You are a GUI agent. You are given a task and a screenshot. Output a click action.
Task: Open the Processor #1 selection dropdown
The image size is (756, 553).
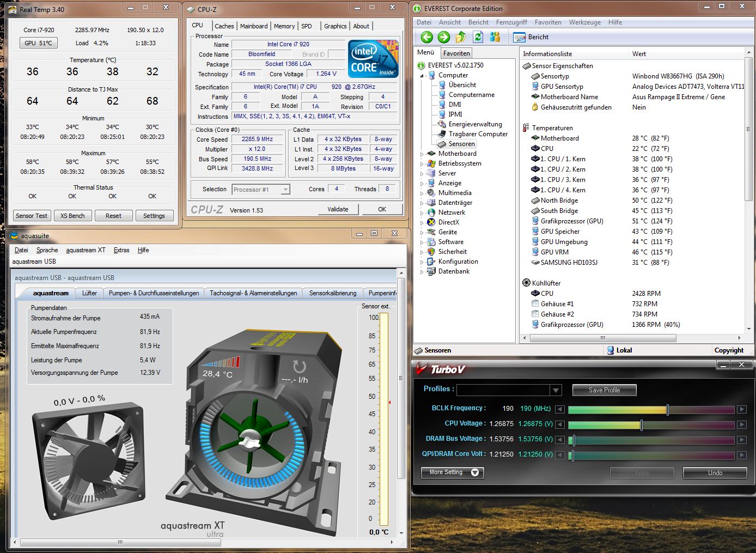285,190
